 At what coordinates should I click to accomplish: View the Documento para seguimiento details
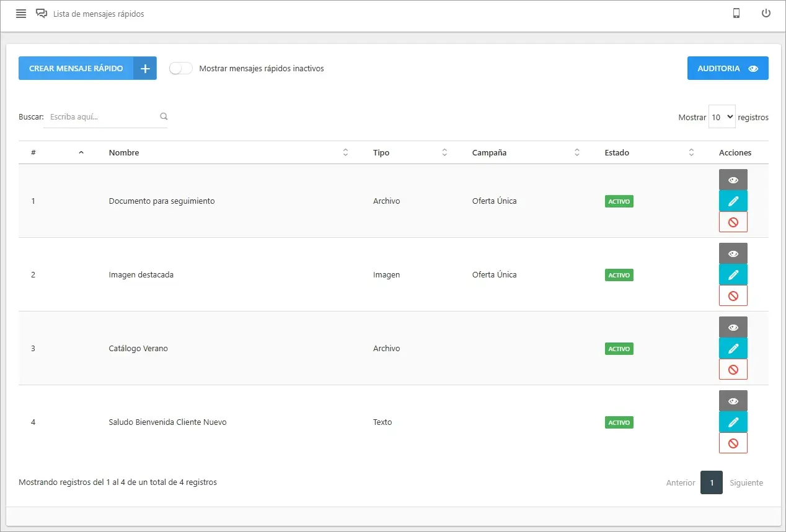[x=733, y=180]
